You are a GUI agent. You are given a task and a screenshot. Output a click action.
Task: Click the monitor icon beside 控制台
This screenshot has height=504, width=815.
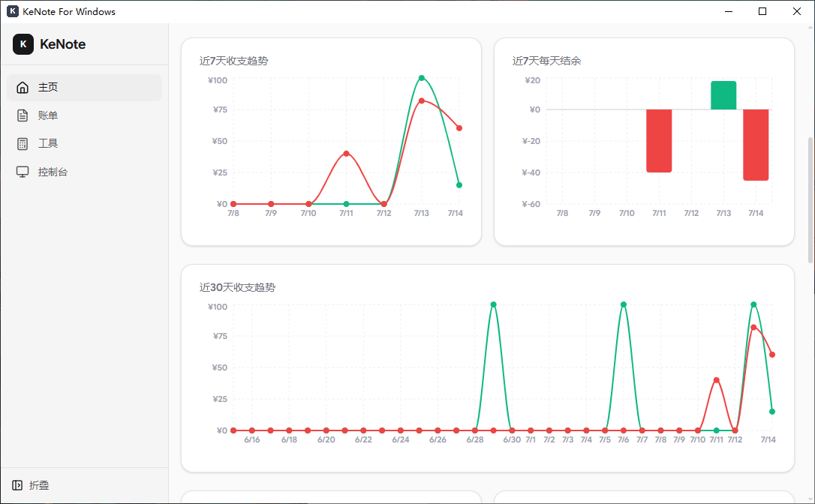tap(23, 172)
